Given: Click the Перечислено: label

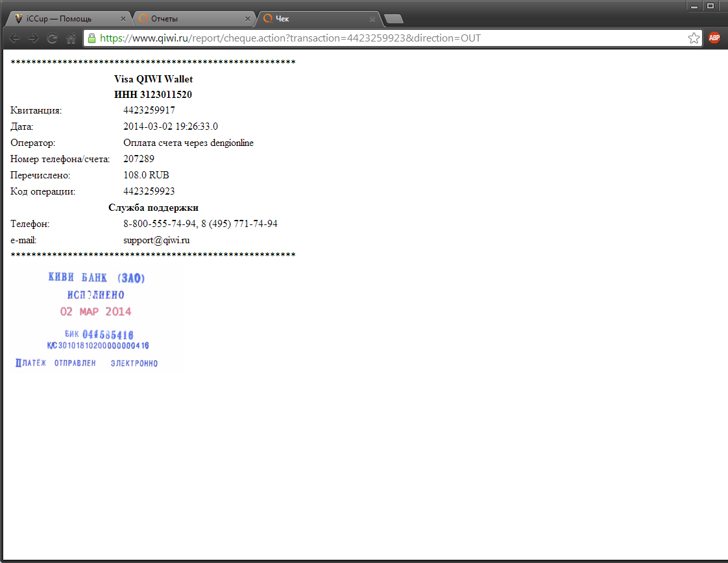Looking at the screenshot, I should [40, 175].
